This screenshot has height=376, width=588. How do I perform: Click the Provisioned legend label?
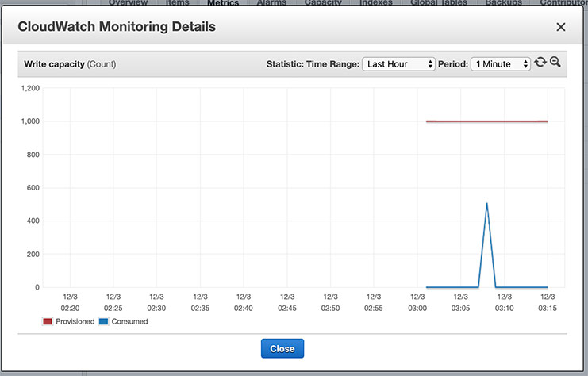(x=75, y=321)
